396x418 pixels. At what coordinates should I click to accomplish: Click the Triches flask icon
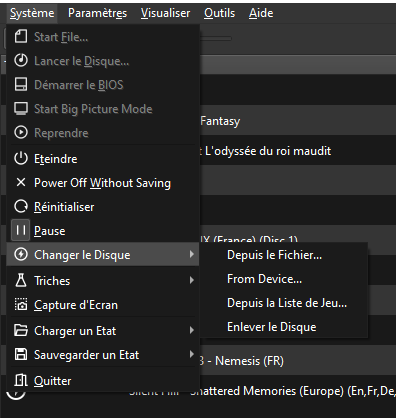tap(21, 280)
